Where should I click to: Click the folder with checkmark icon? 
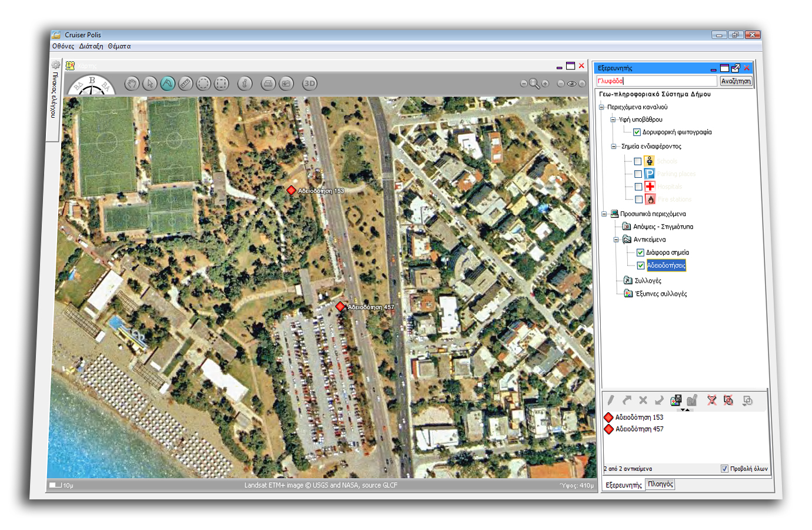tap(692, 400)
